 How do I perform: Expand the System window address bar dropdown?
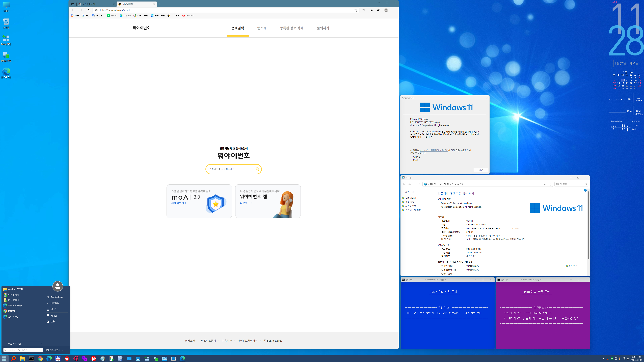coord(545,184)
